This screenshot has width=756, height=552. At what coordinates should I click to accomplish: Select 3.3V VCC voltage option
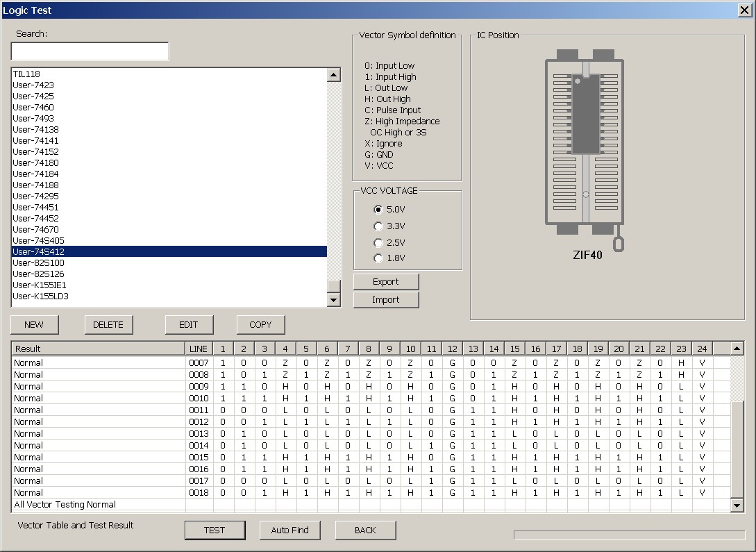(378, 226)
